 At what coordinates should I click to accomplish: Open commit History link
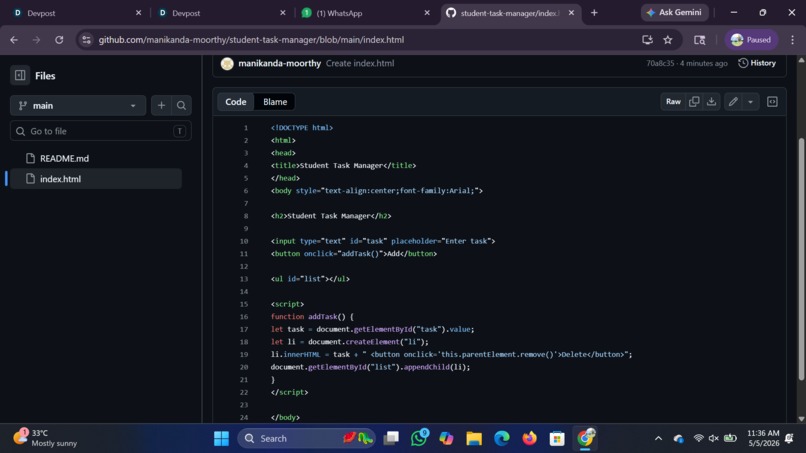(757, 63)
